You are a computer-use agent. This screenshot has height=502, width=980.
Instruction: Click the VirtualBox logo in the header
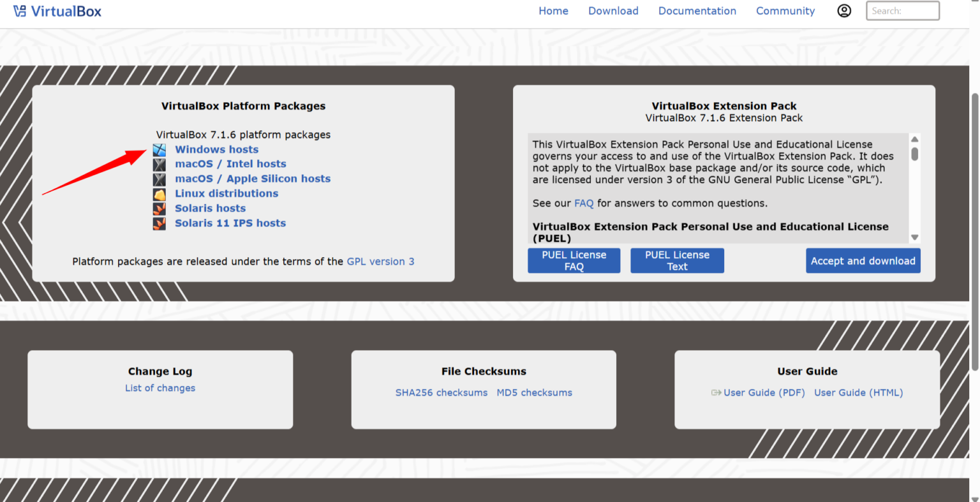point(57,10)
